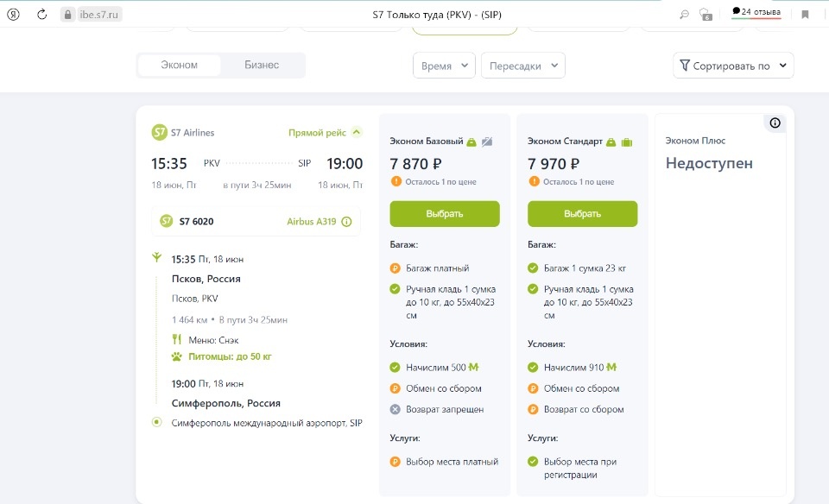Click the no-baggage icon beside Эконом Базовый
This screenshot has width=829, height=504.
[487, 142]
